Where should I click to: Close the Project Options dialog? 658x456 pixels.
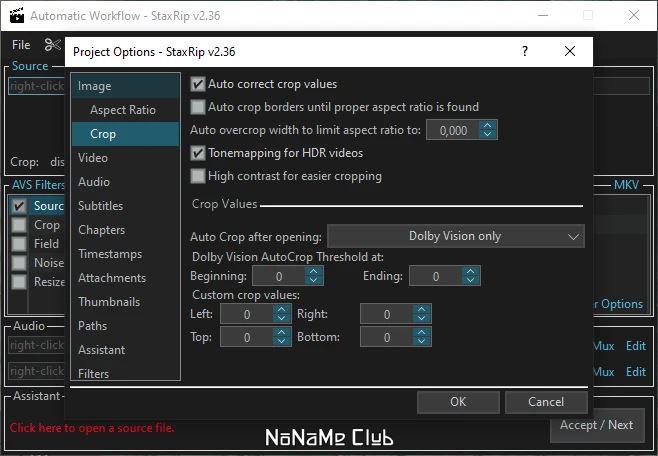pyautogui.click(x=569, y=51)
